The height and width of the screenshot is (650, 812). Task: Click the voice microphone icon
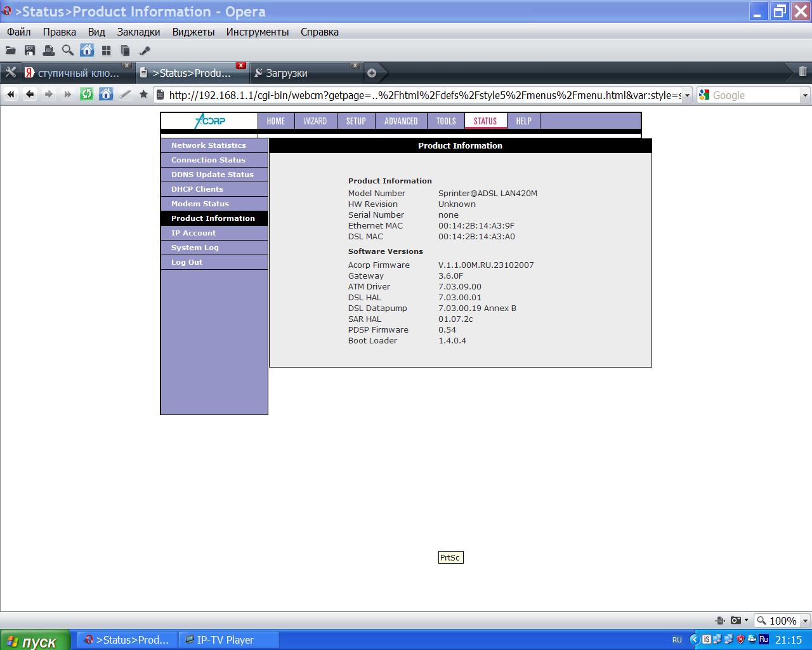tap(144, 51)
